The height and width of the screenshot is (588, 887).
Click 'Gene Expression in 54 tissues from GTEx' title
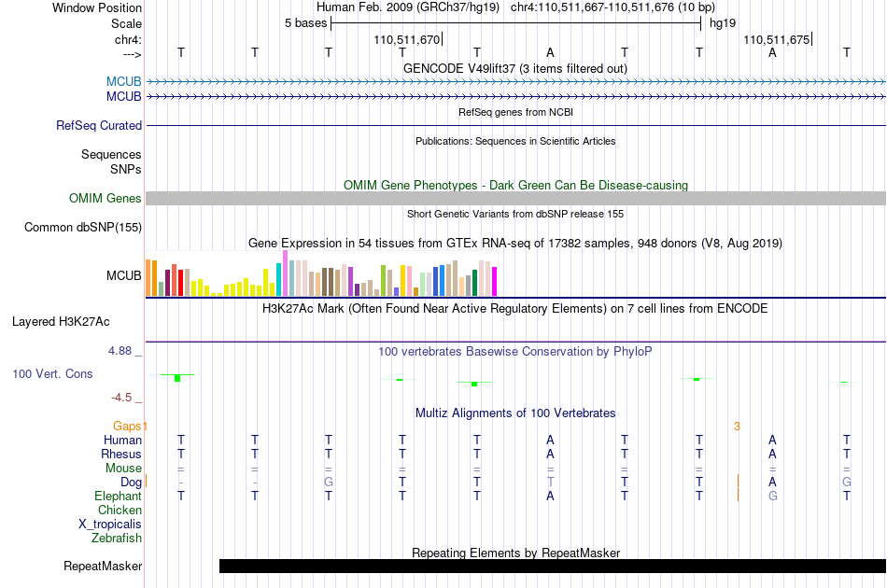(515, 243)
